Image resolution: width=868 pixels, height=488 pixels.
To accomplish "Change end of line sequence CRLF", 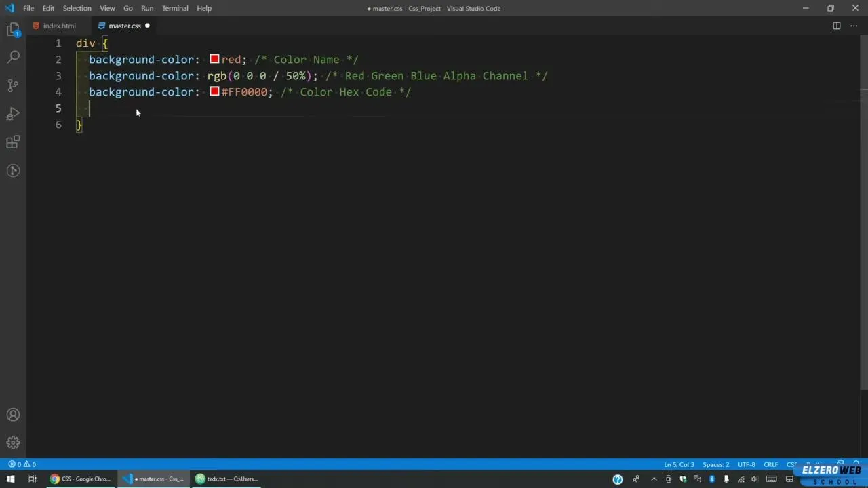I will (771, 464).
